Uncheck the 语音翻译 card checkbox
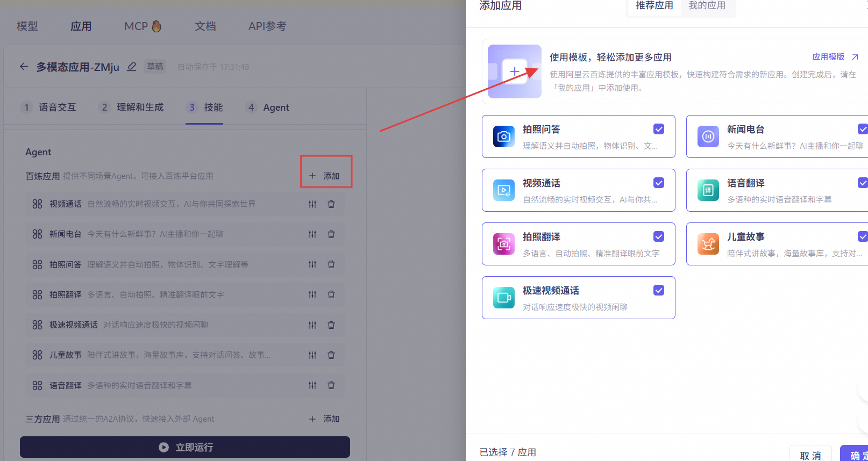Viewport: 868px width, 461px height. 863,183
